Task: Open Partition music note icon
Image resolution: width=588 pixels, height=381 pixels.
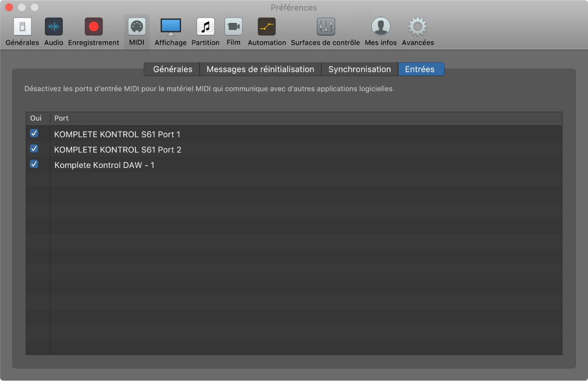Action: [205, 27]
